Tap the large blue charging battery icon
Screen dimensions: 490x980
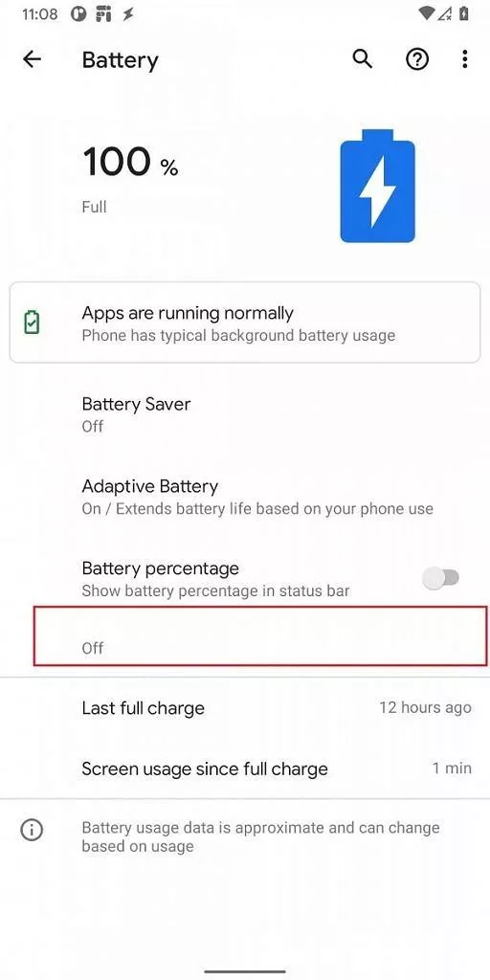tap(377, 186)
